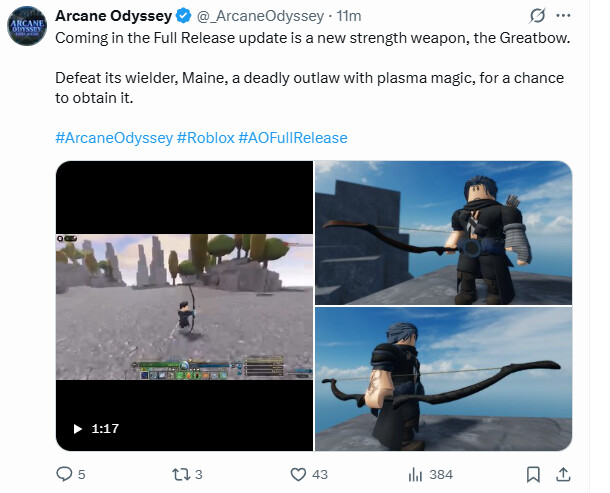Open the #AOFullRelease hashtag

[x=293, y=138]
